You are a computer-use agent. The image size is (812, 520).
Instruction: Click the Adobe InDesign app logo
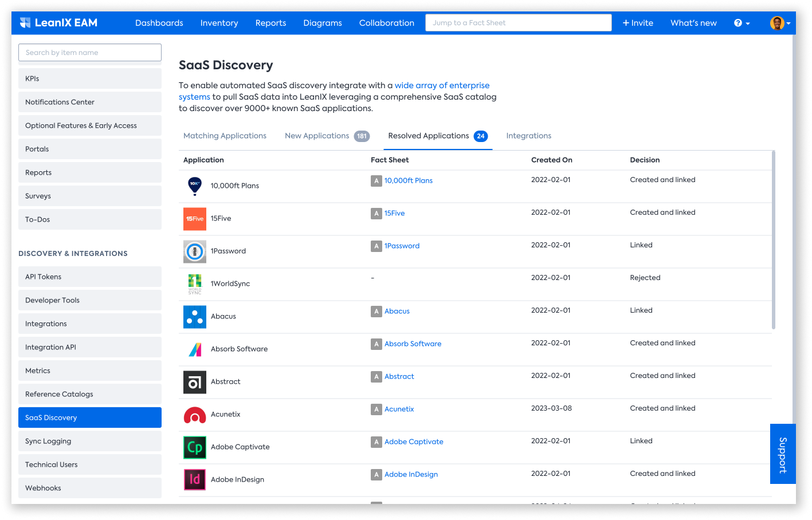(x=195, y=480)
